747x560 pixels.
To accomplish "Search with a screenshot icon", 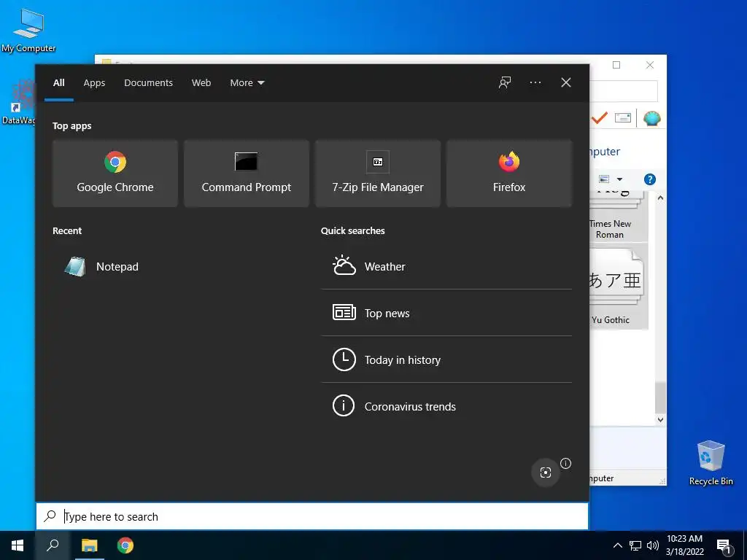I will [546, 472].
